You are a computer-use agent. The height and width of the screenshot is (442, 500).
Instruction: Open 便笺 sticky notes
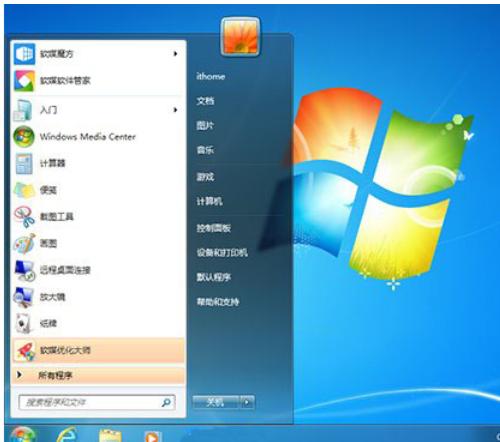tap(98, 190)
